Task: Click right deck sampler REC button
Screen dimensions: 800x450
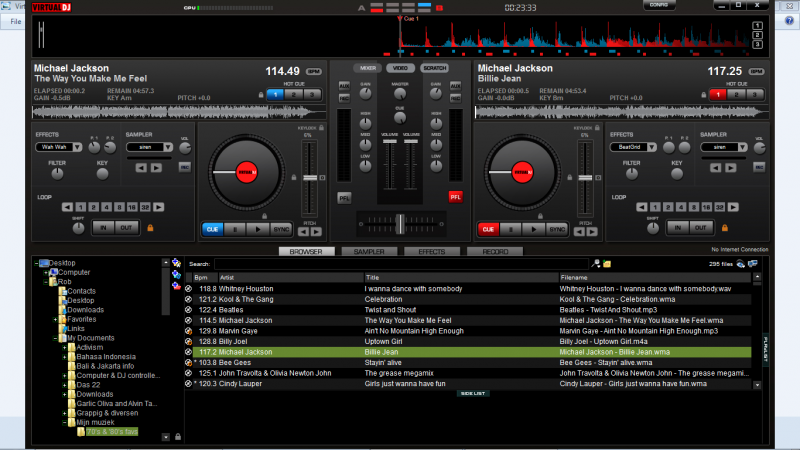Action: tap(759, 167)
